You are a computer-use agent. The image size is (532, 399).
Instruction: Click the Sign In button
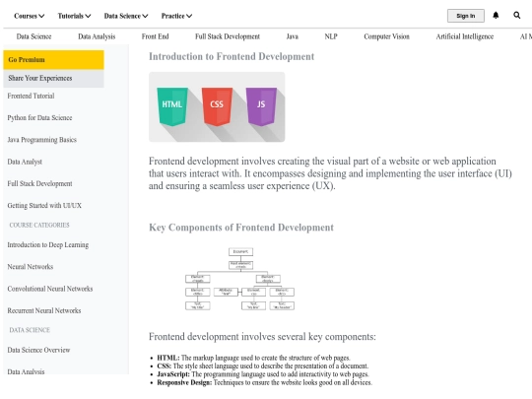pyautogui.click(x=465, y=16)
